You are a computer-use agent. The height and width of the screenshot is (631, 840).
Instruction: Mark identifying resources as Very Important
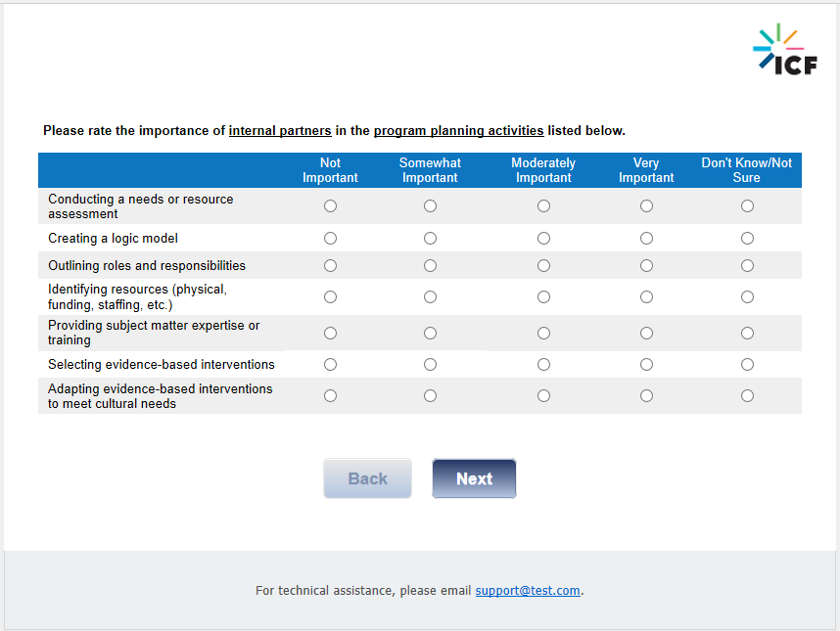coord(646,297)
